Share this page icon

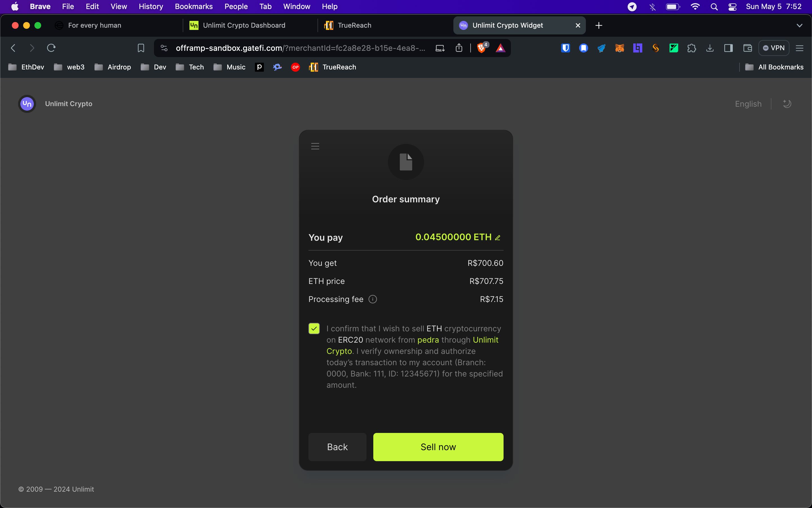[x=459, y=48]
